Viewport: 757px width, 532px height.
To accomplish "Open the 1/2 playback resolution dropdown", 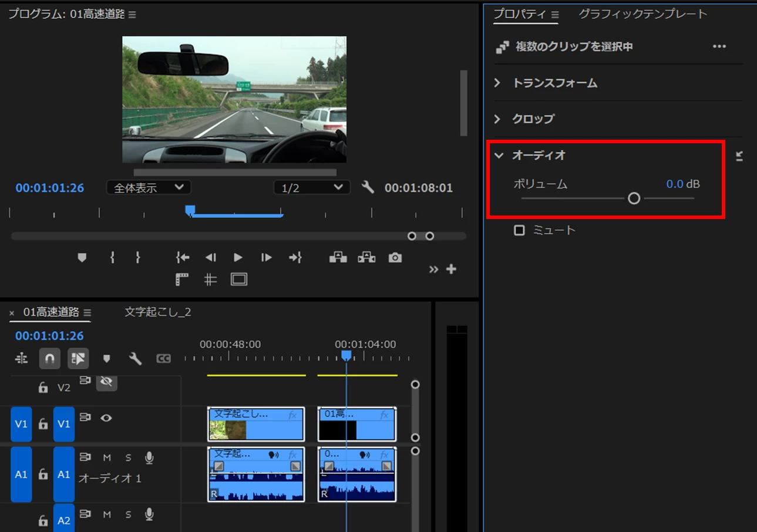I will point(312,187).
